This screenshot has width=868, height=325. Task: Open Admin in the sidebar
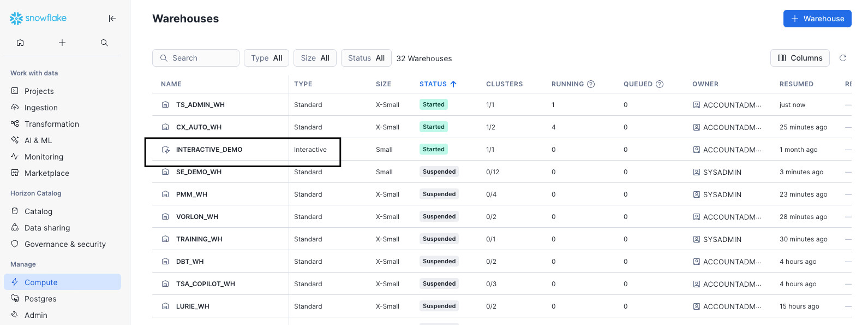(62, 315)
